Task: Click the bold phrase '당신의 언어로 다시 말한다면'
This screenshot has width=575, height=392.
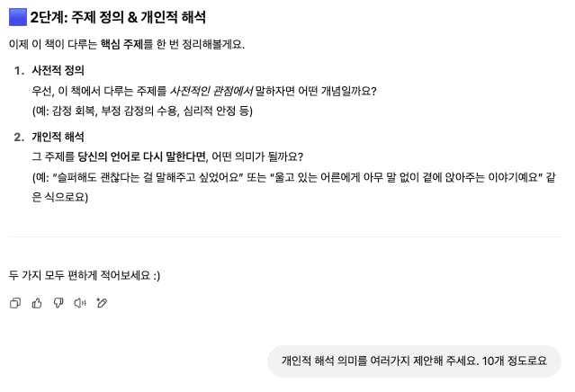Action: click(x=143, y=156)
